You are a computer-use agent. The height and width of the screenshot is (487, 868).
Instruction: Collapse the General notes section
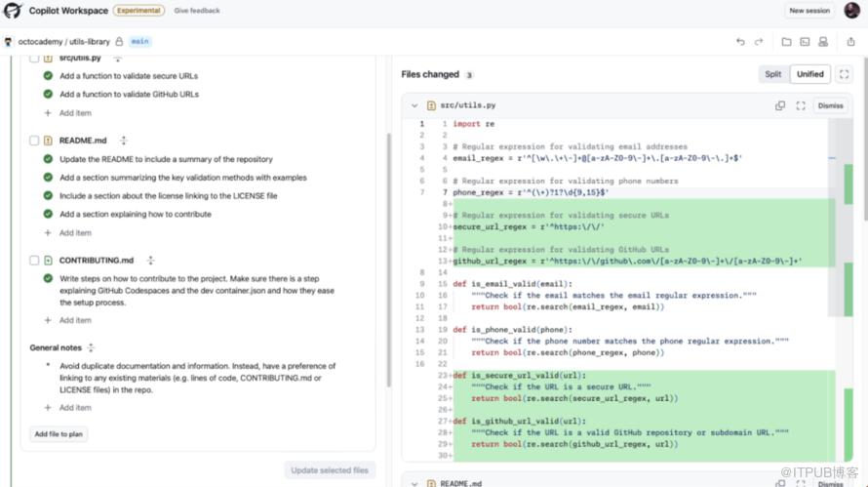click(x=91, y=347)
